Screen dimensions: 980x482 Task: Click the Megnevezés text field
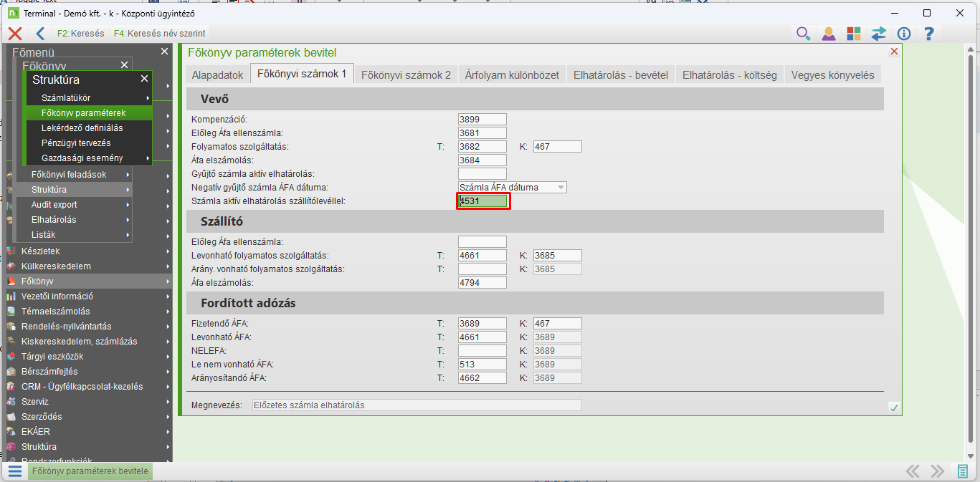pos(417,405)
